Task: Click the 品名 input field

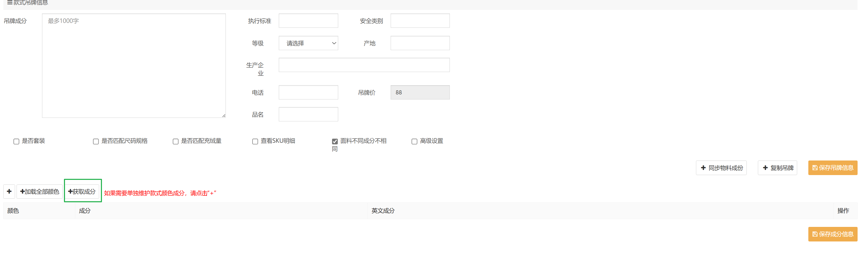Action: coord(308,114)
